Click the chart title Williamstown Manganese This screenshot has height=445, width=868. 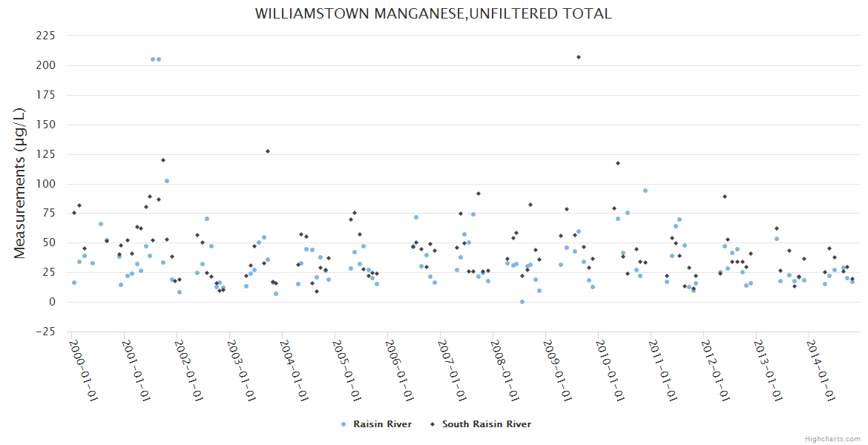433,14
